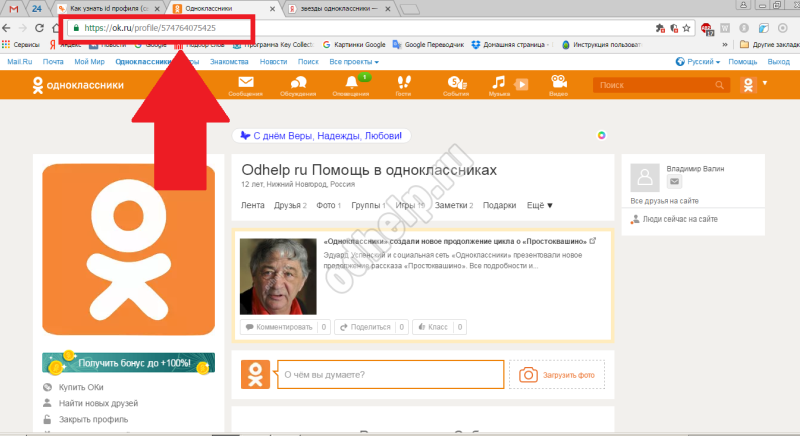Viewport: 800px width, 436px height.
Task: Click the "О чём вы думаете?" field
Action: tap(391, 375)
